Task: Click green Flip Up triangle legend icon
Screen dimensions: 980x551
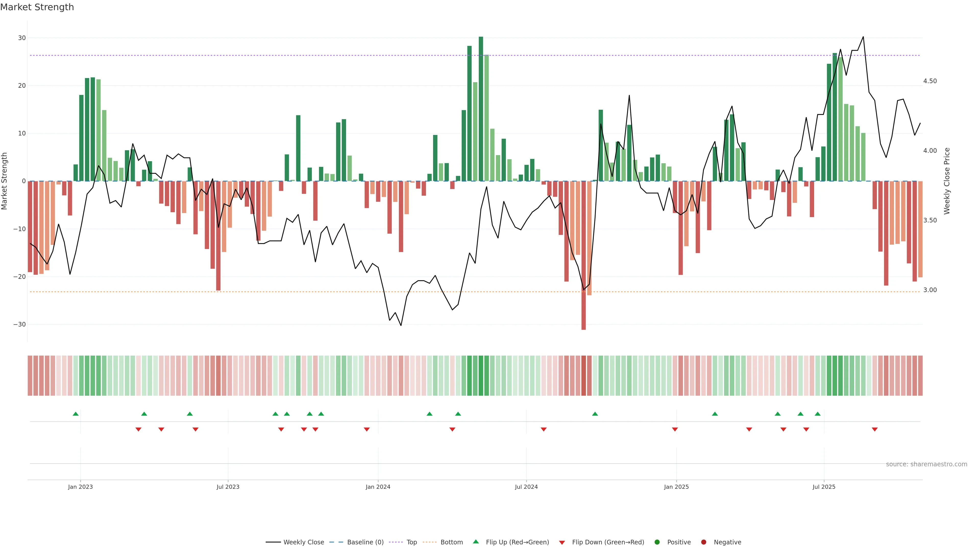Action: coord(475,542)
